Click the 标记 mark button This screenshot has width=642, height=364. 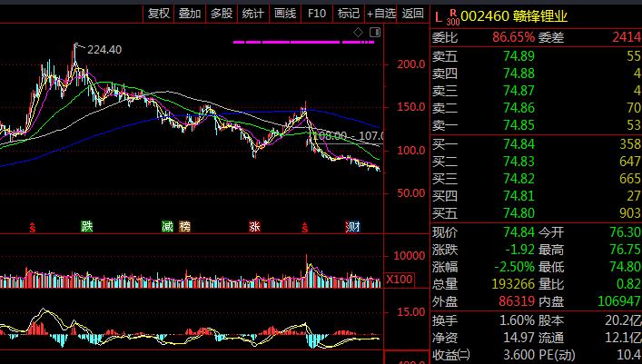348,14
